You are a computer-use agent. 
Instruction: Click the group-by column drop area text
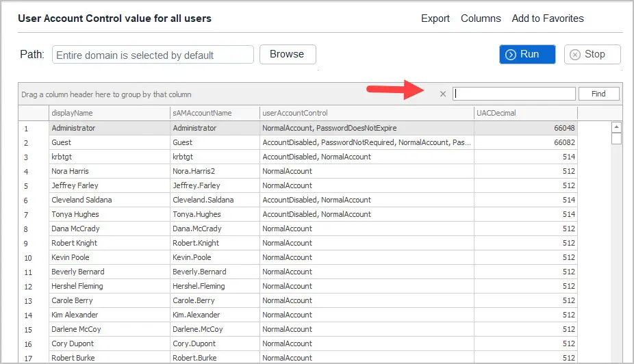coord(106,94)
